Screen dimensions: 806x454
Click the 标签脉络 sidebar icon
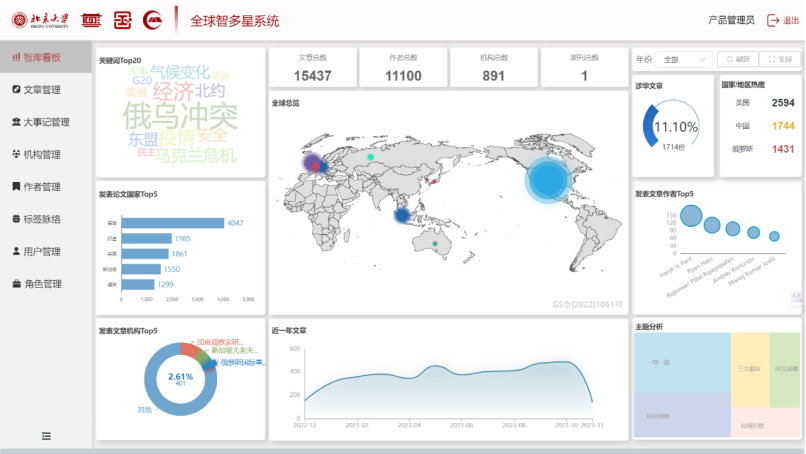[x=16, y=218]
